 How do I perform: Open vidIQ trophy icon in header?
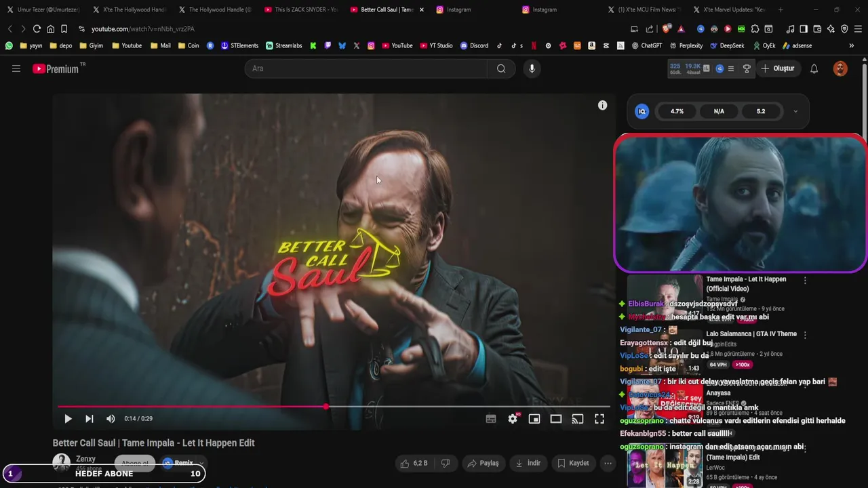(x=747, y=68)
